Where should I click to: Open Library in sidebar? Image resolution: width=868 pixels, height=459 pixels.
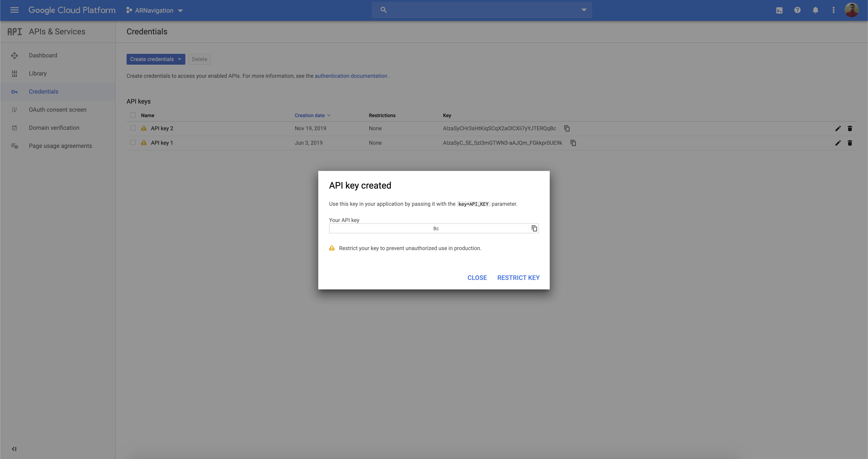[x=38, y=73]
